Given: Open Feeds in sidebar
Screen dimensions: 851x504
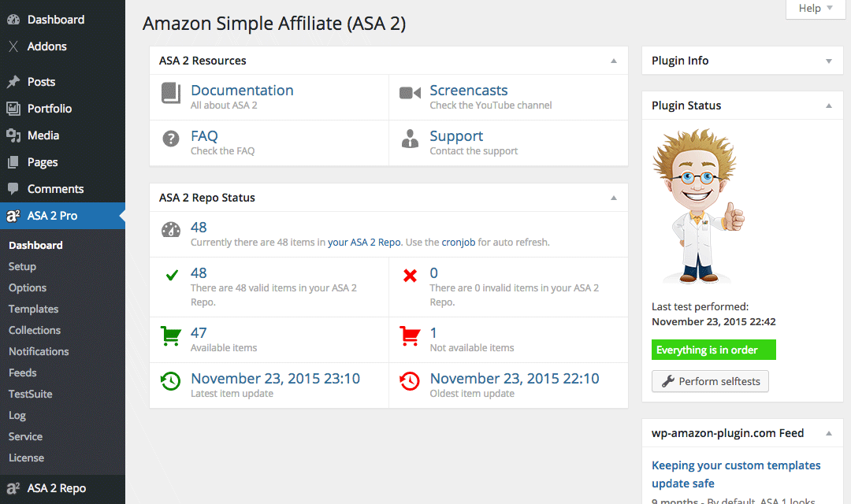Looking at the screenshot, I should click(x=22, y=372).
